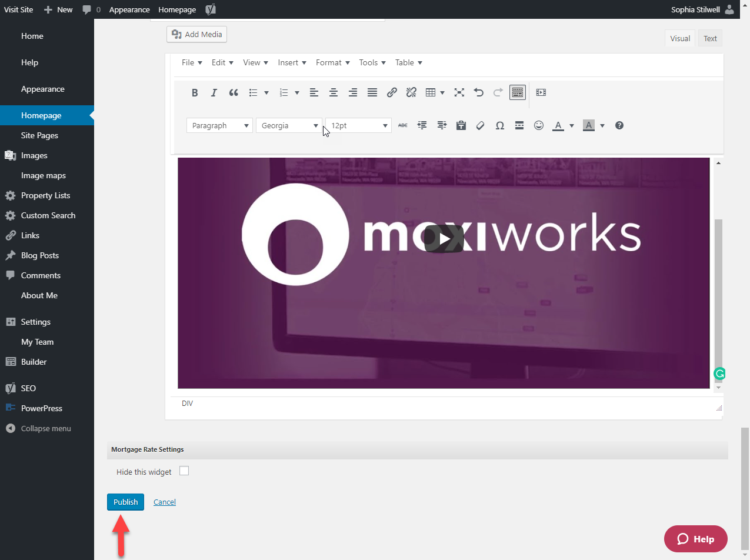
Task: Insert a special character (omega icon)
Action: (x=499, y=125)
